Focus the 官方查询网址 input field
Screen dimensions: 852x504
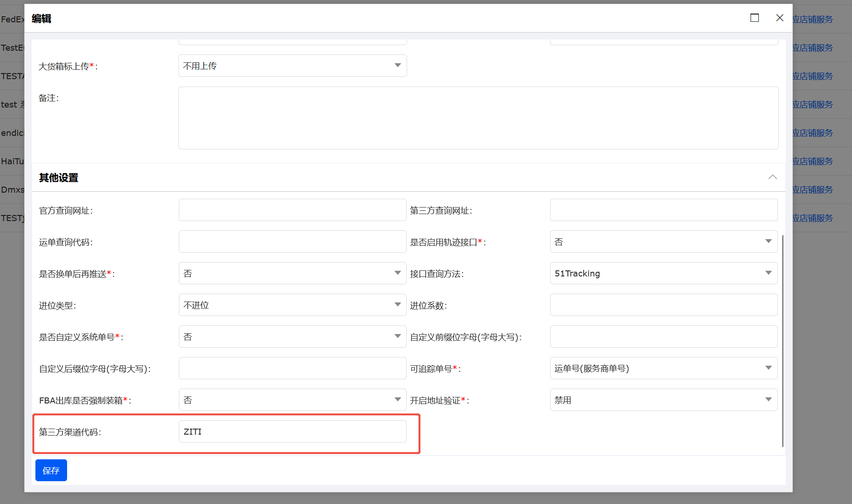pyautogui.click(x=293, y=210)
